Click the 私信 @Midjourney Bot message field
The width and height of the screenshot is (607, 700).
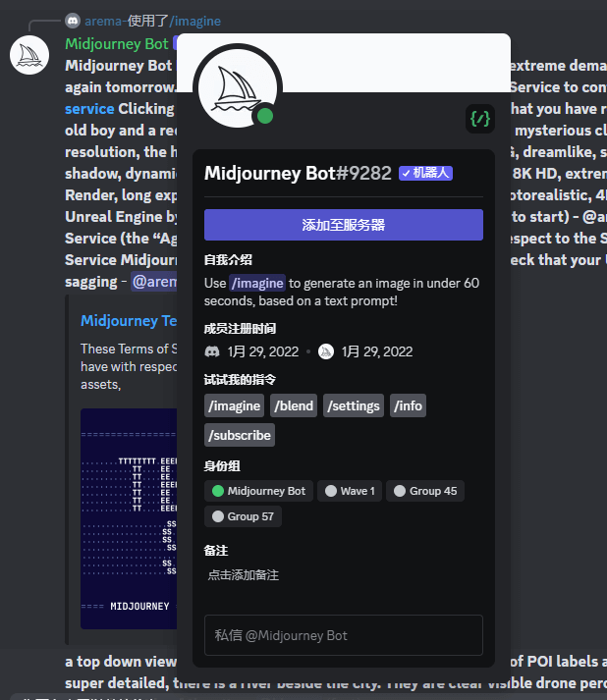344,635
